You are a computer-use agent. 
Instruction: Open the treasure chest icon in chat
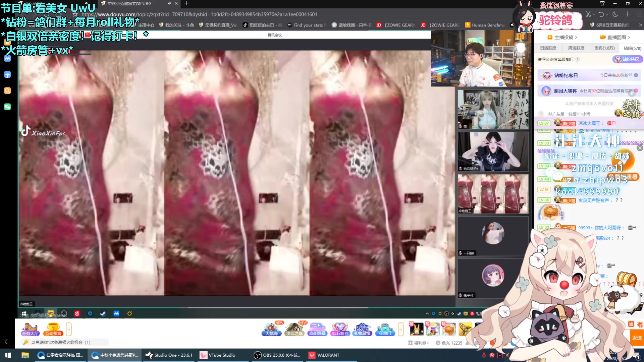627,279
